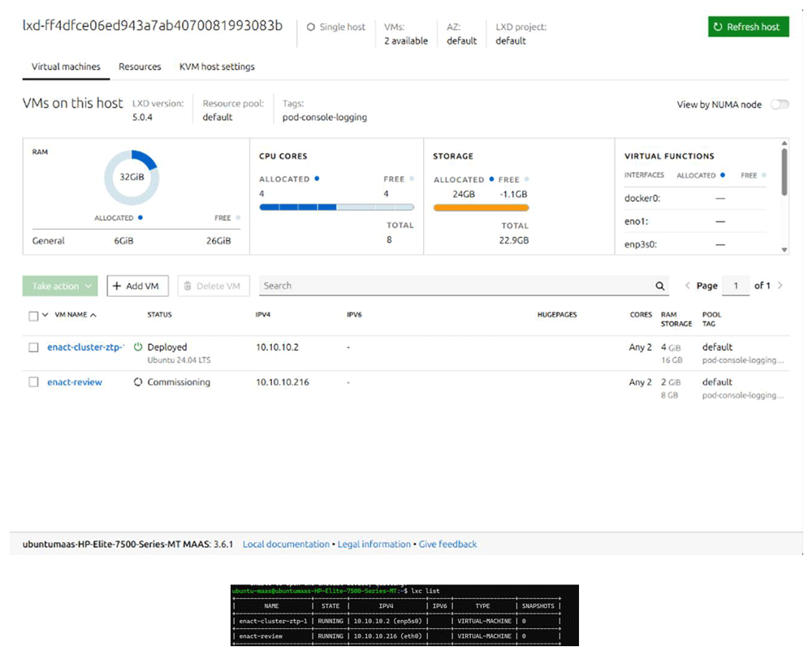812x655 pixels.
Task: Check the select-all VMs checkbox
Action: [x=33, y=316]
